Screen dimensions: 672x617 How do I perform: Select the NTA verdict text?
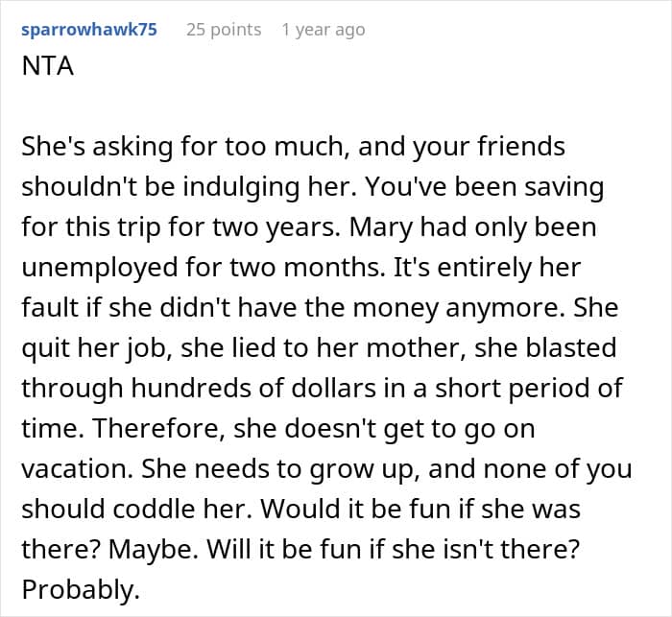point(48,66)
